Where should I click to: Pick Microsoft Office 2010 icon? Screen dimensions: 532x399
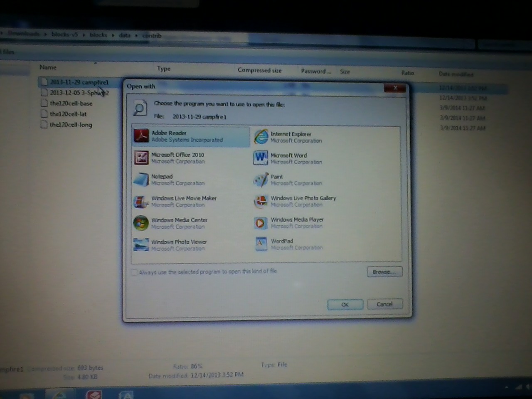pos(141,158)
